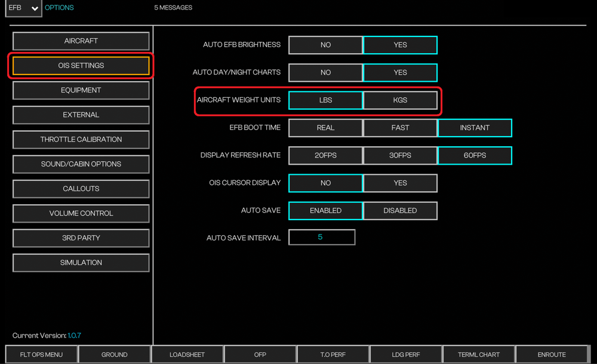Switch to the LOADSHEET tab
The image size is (597, 364).
pyautogui.click(x=187, y=354)
